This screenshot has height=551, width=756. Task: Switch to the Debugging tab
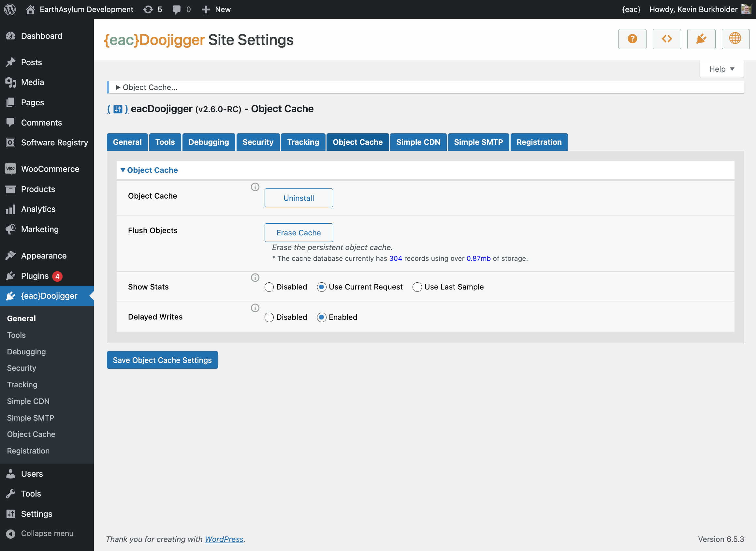pos(209,142)
